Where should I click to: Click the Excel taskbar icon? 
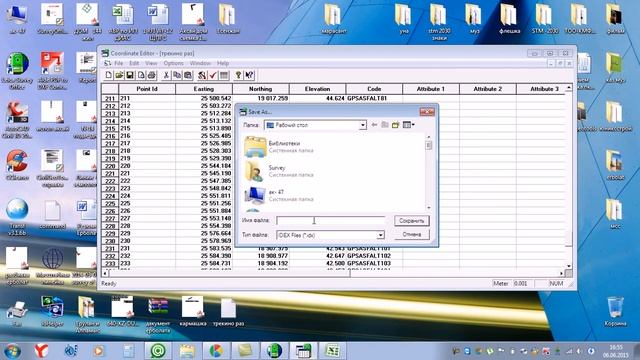click(332, 351)
